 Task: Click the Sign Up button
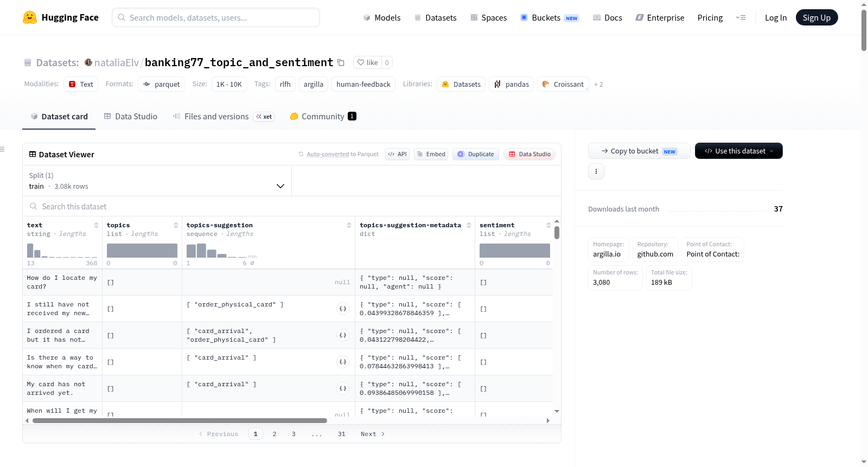coord(816,17)
